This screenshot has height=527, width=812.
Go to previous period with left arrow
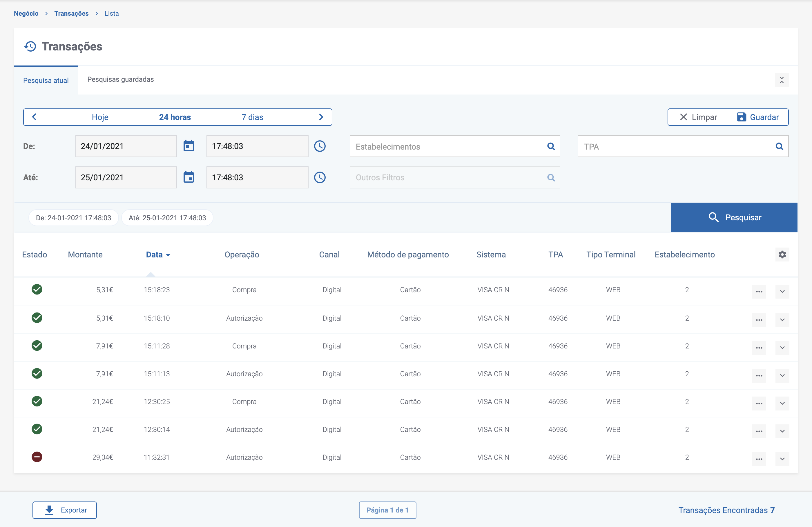(34, 117)
